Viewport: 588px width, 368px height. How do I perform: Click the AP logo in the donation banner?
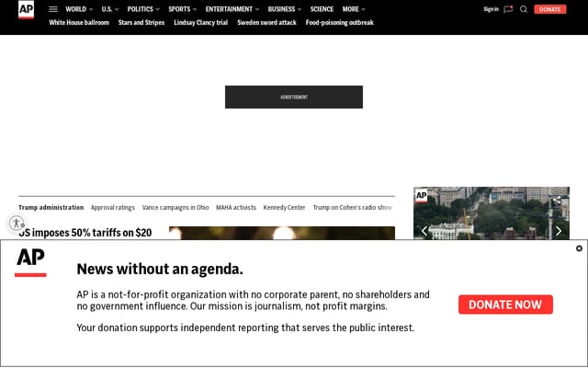[x=30, y=262]
